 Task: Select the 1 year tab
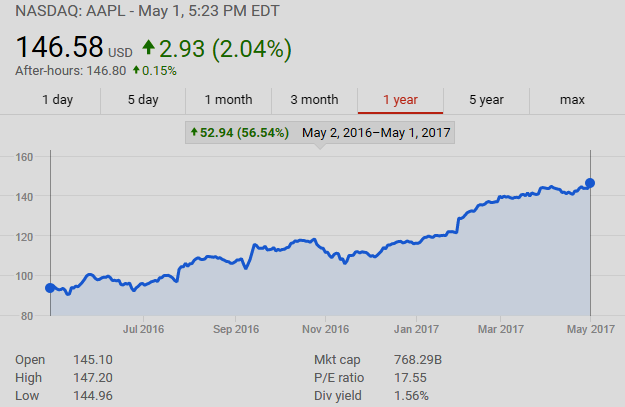pos(401,100)
